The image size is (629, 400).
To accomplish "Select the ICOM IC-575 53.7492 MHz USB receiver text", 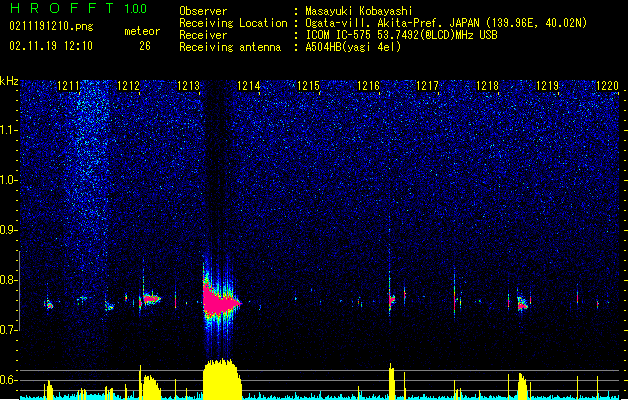I will click(402, 35).
